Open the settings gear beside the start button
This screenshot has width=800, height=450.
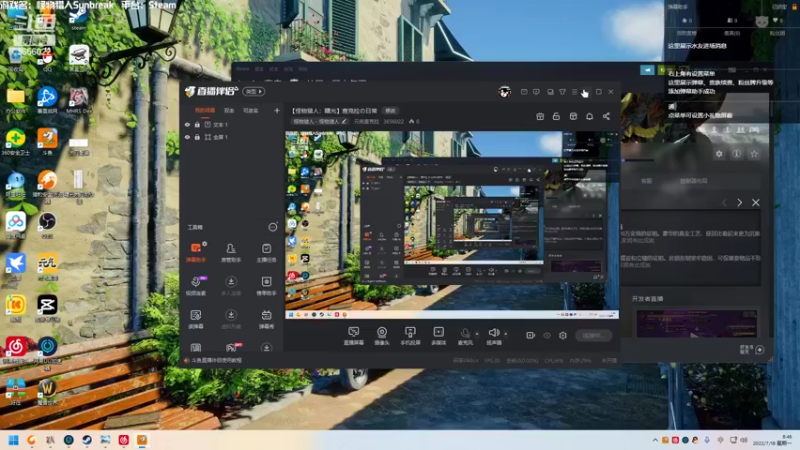(x=563, y=335)
